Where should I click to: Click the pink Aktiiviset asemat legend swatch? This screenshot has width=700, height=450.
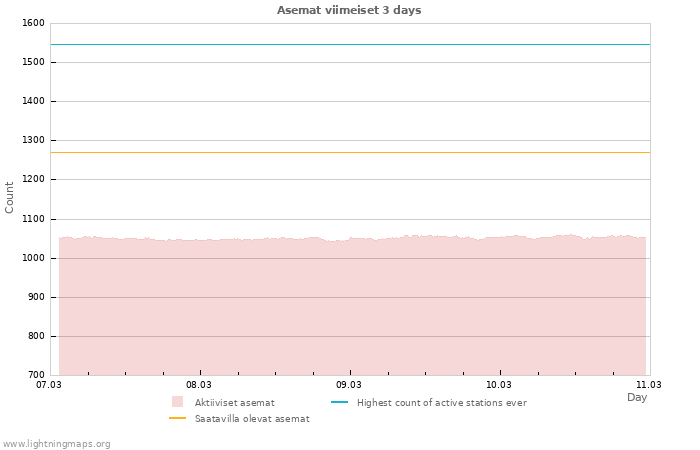pos(178,402)
